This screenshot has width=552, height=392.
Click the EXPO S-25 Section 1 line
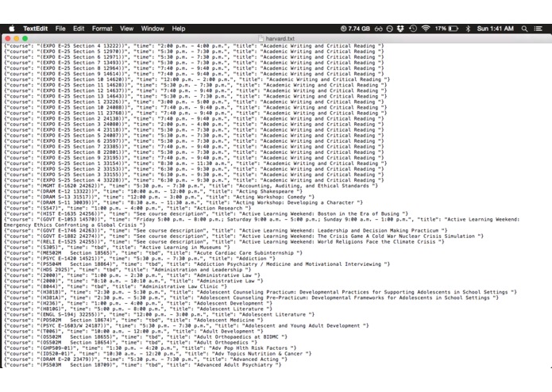(x=195, y=163)
